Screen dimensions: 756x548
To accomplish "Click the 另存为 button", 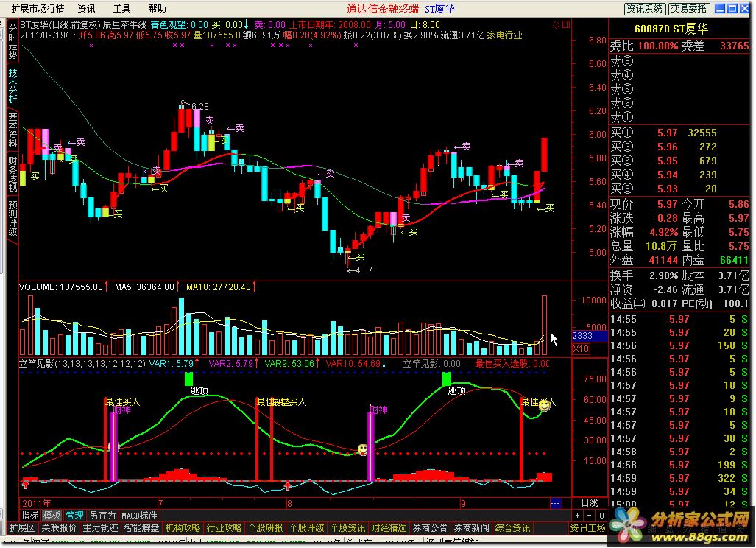I will (102, 516).
